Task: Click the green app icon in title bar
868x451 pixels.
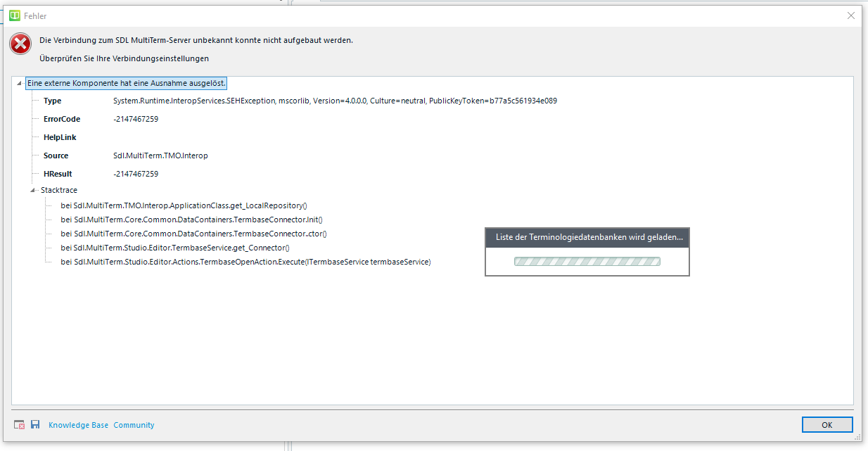Action: [x=15, y=15]
